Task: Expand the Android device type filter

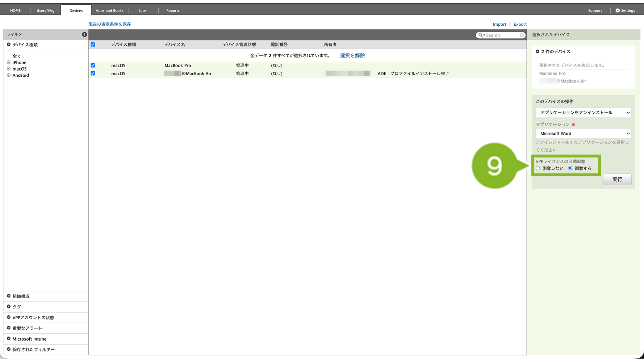Action: pos(9,75)
